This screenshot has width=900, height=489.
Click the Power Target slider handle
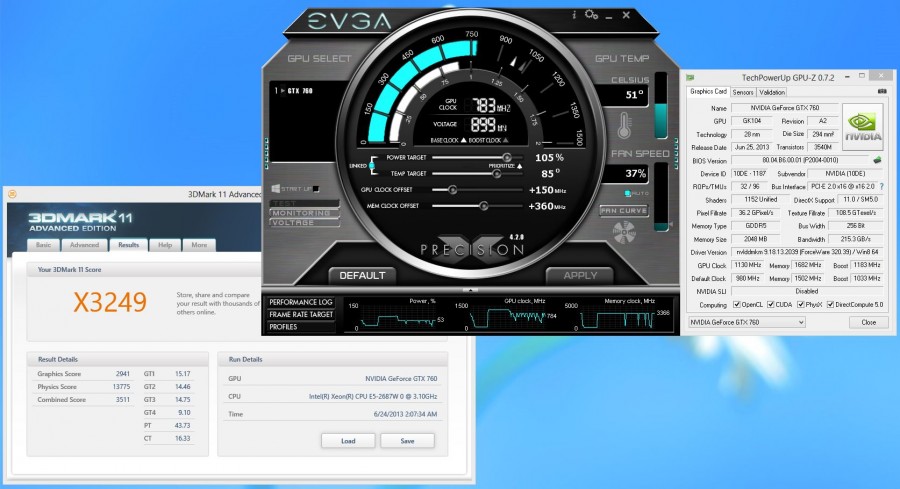point(506,157)
